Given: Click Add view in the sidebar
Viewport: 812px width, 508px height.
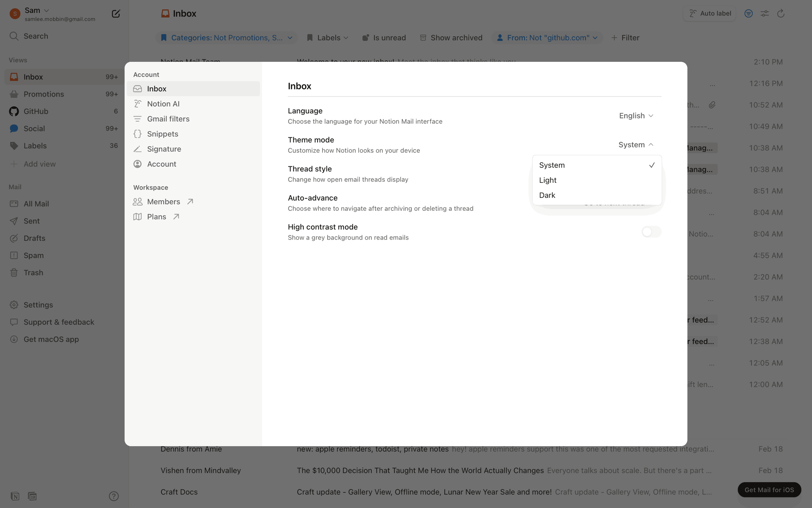Looking at the screenshot, I should click(x=64, y=164).
